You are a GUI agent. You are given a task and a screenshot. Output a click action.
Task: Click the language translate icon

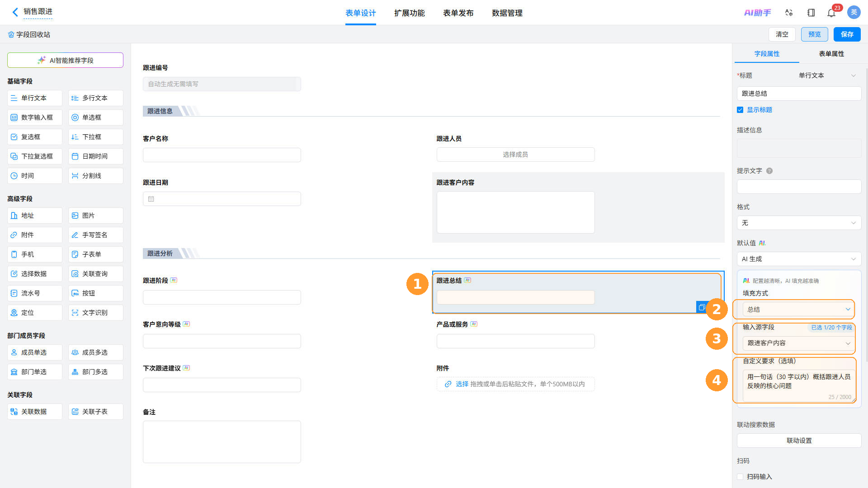(x=789, y=13)
